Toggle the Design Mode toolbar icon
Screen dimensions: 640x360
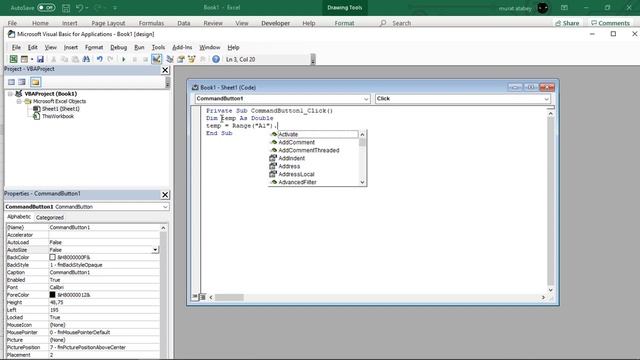[x=156, y=59]
